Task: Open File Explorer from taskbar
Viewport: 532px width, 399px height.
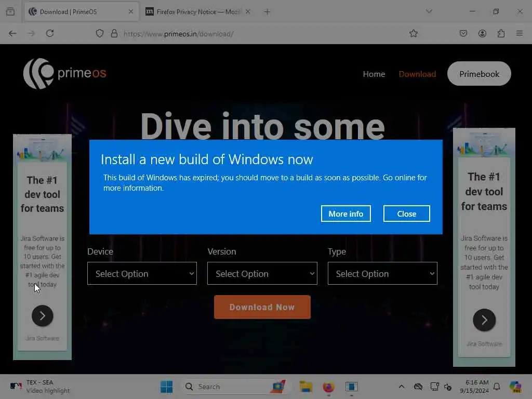Action: coord(305,387)
